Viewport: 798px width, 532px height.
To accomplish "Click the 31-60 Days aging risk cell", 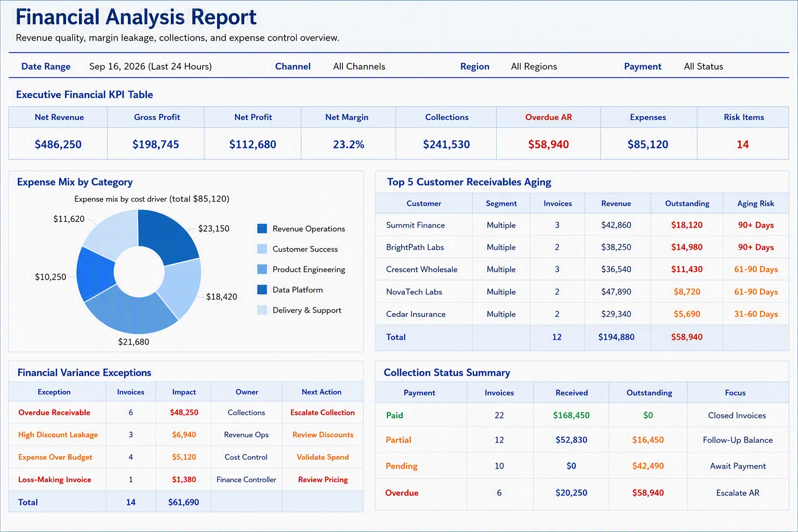I will click(756, 314).
